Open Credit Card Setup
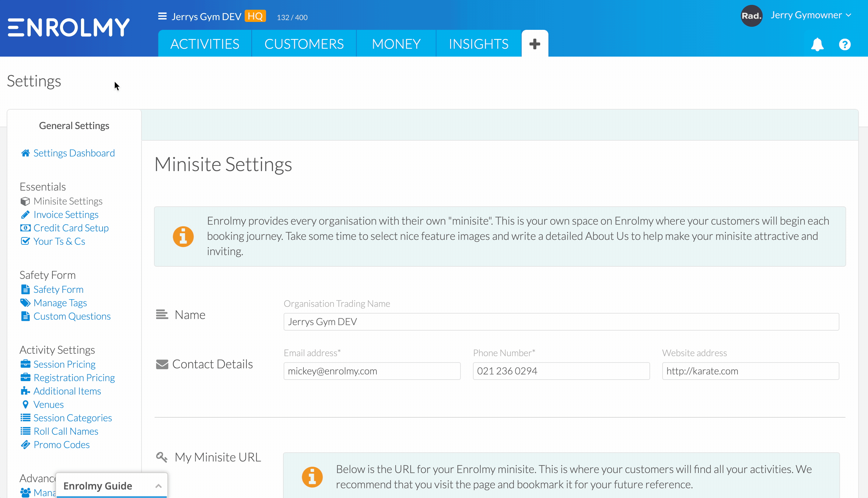Image resolution: width=868 pixels, height=498 pixels. pyautogui.click(x=71, y=228)
